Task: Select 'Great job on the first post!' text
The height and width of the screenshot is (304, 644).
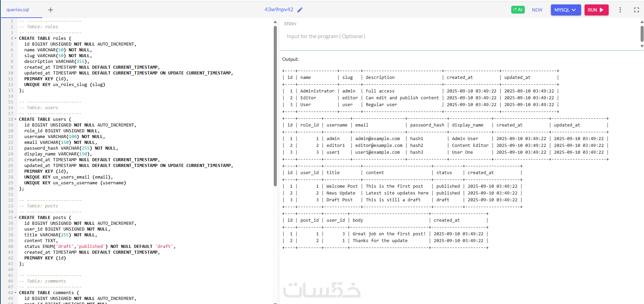Action: click(389, 234)
